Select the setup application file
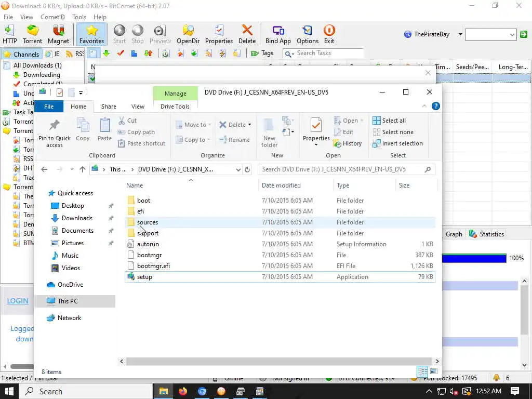 point(280,277)
